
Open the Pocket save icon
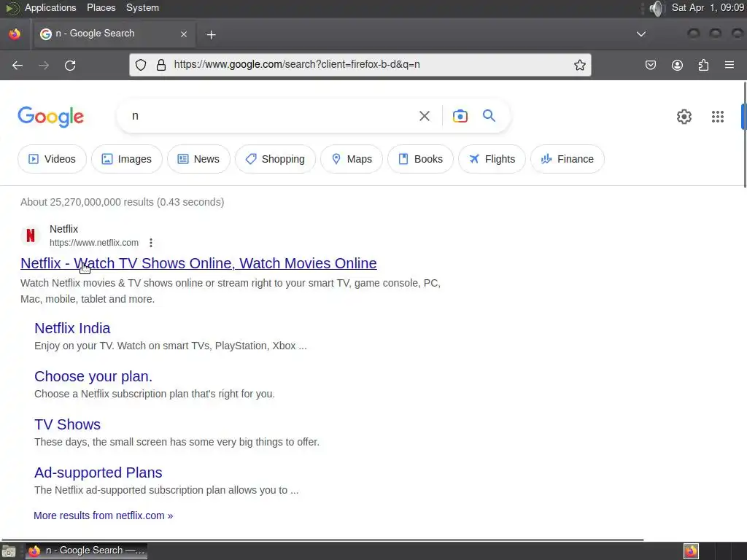click(x=651, y=65)
